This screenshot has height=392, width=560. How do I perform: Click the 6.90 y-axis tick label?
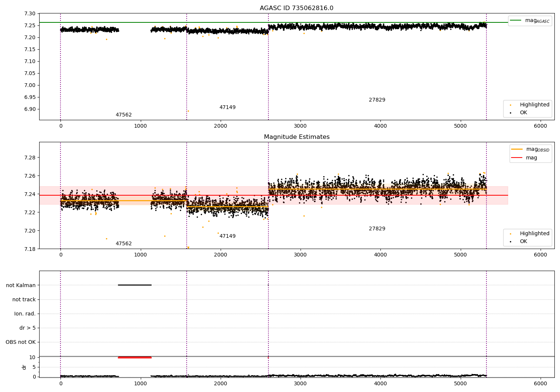[29, 109]
